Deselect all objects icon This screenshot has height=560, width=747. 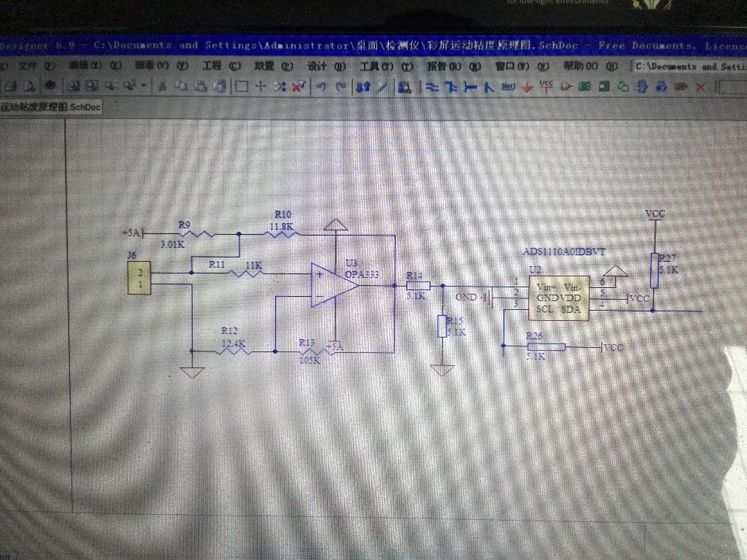click(279, 86)
